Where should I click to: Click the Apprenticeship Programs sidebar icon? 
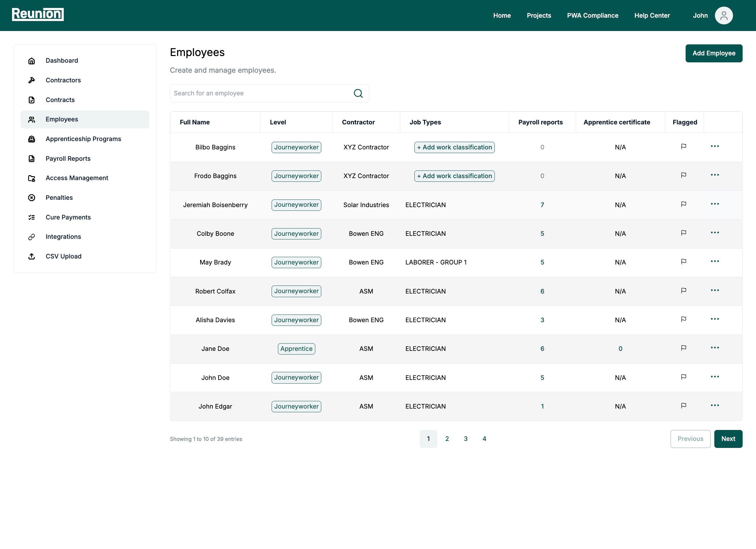tap(32, 139)
